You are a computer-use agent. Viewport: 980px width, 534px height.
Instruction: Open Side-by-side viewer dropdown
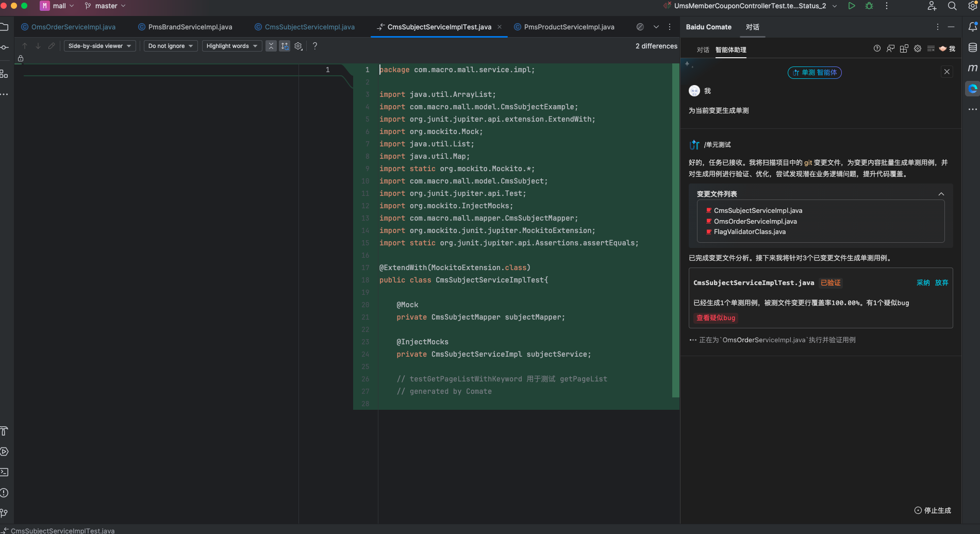click(100, 46)
